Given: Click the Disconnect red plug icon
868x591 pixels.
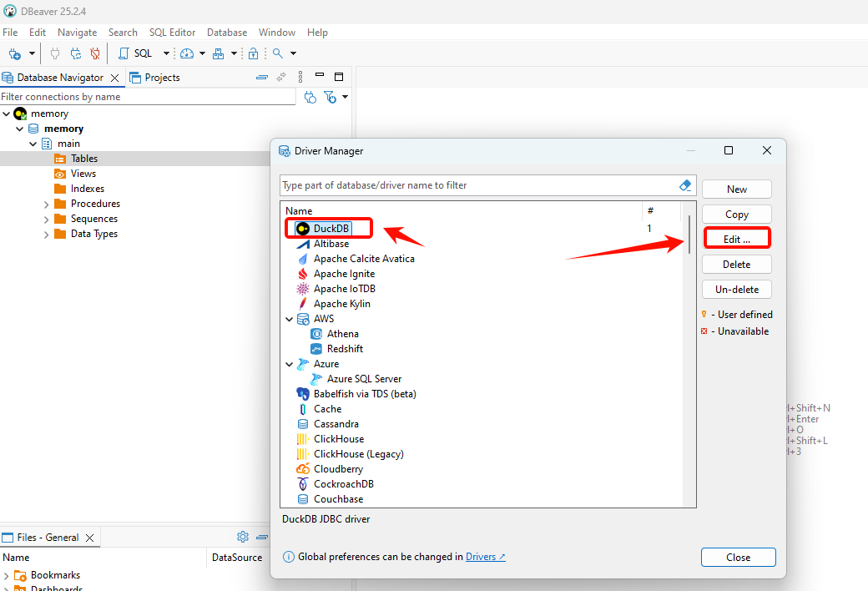Looking at the screenshot, I should click(95, 53).
